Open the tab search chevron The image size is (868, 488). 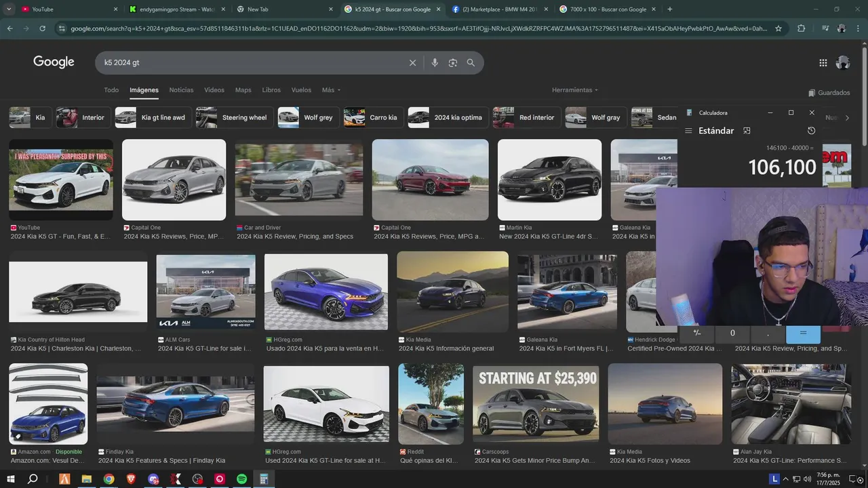(8, 9)
